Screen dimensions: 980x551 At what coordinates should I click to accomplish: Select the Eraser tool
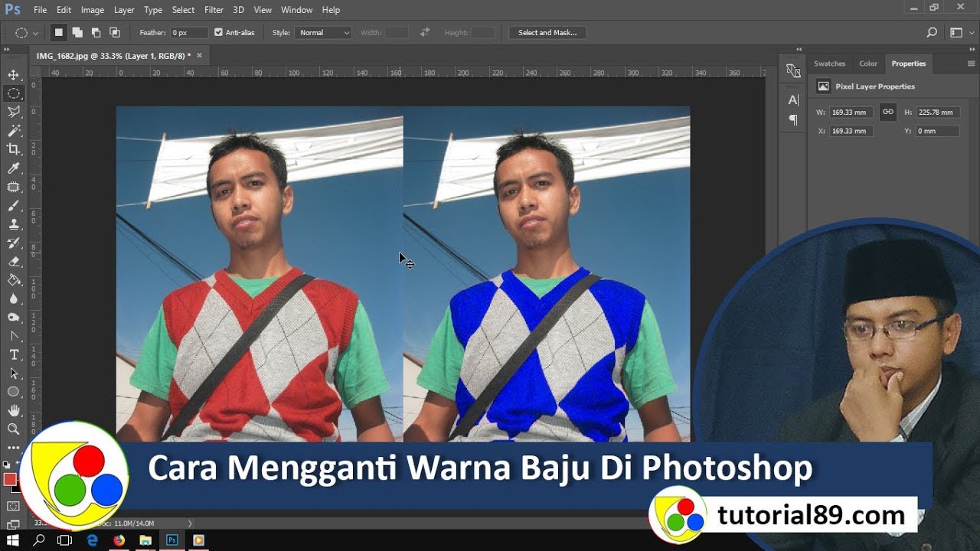pos(14,262)
